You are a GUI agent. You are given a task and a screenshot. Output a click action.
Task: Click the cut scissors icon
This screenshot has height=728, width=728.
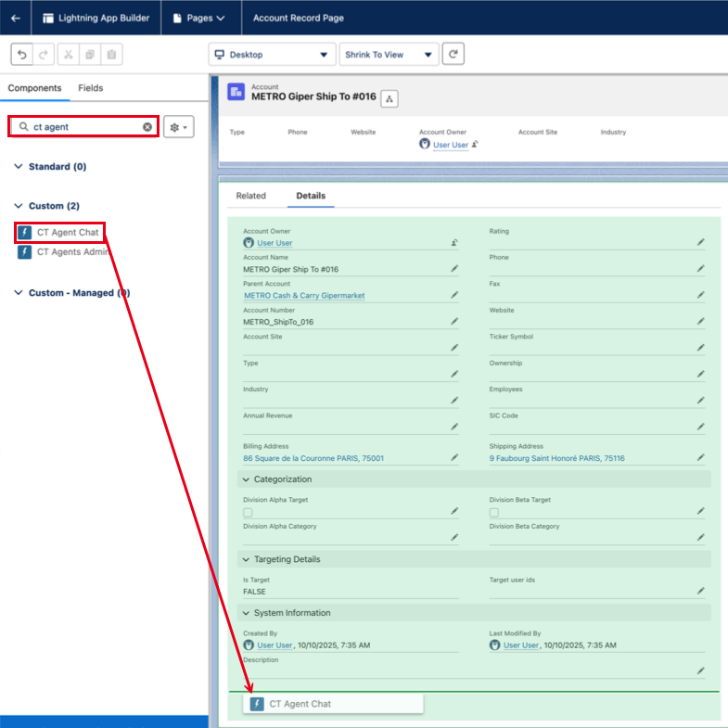click(x=69, y=55)
